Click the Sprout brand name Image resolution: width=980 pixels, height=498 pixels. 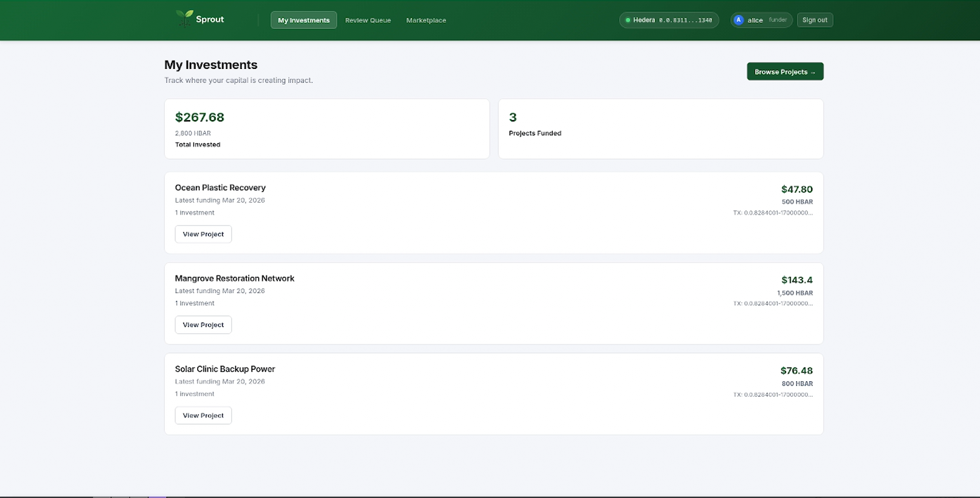pos(210,19)
